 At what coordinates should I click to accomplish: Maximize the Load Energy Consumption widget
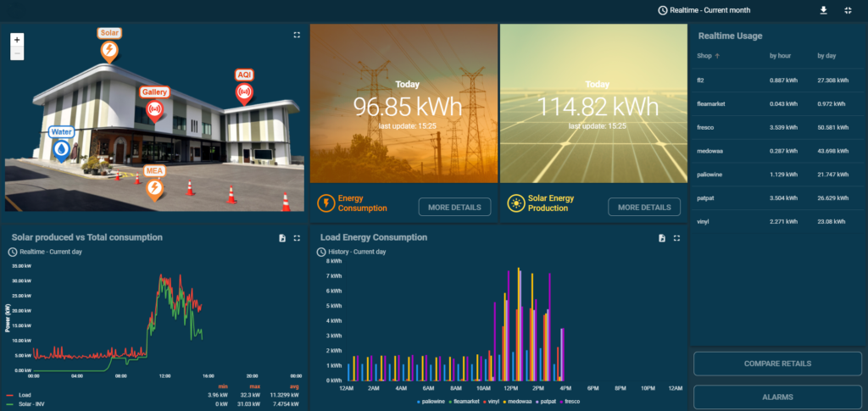pyautogui.click(x=676, y=238)
